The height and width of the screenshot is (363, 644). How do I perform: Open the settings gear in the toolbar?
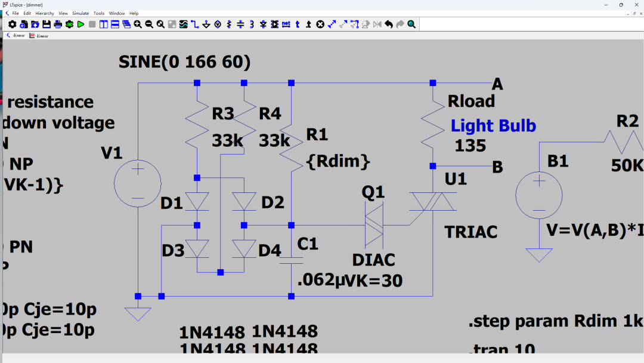13,24
